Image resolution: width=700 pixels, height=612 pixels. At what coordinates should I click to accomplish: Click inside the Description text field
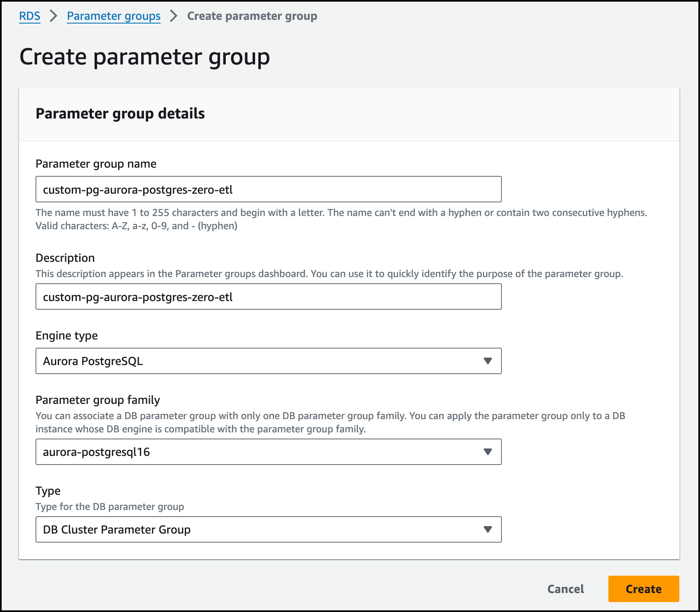(268, 297)
